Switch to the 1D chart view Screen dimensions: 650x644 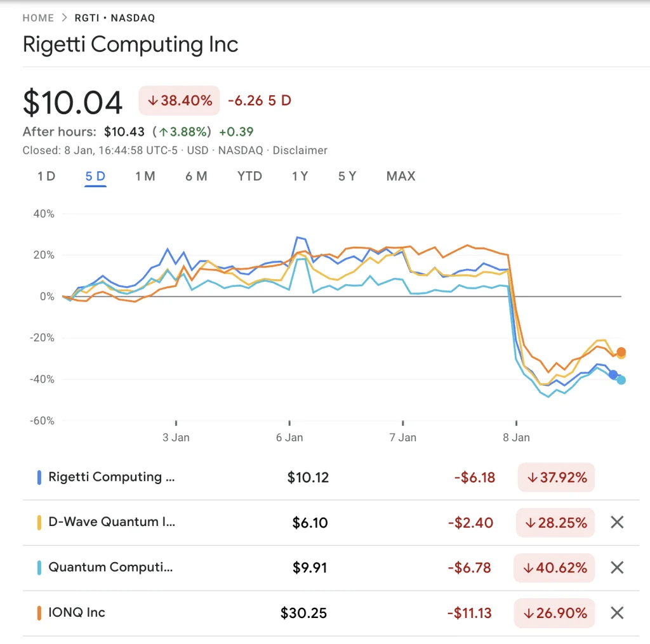(x=45, y=176)
